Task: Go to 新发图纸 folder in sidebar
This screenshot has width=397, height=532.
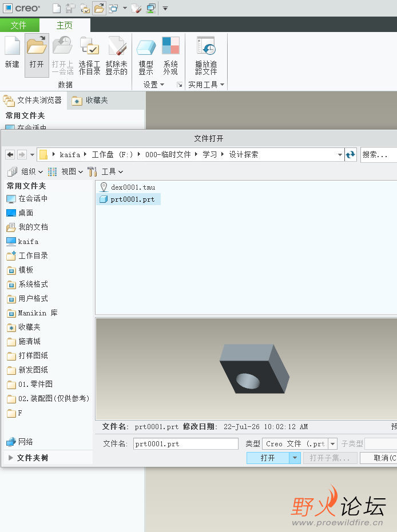Action: [x=27, y=370]
